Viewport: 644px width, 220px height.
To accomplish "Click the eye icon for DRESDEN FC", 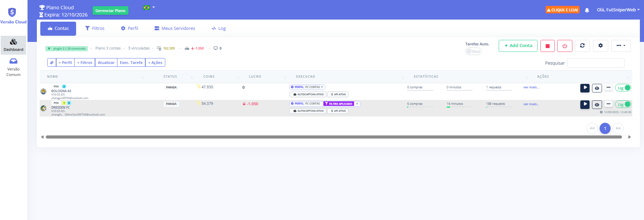I will pyautogui.click(x=597, y=104).
